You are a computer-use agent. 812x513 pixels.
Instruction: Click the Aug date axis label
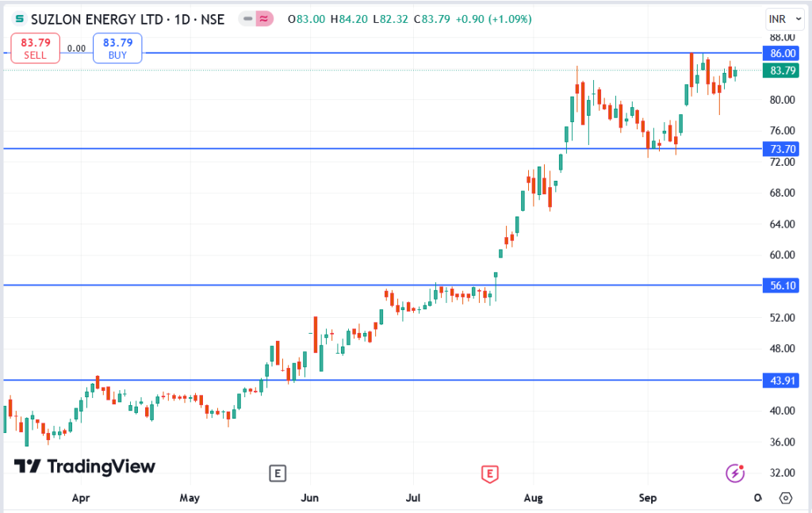pos(534,498)
